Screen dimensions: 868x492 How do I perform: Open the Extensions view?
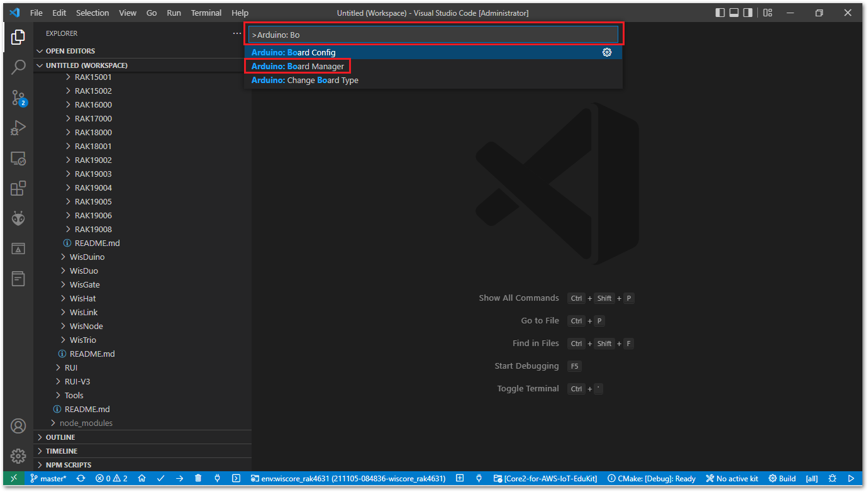click(18, 188)
